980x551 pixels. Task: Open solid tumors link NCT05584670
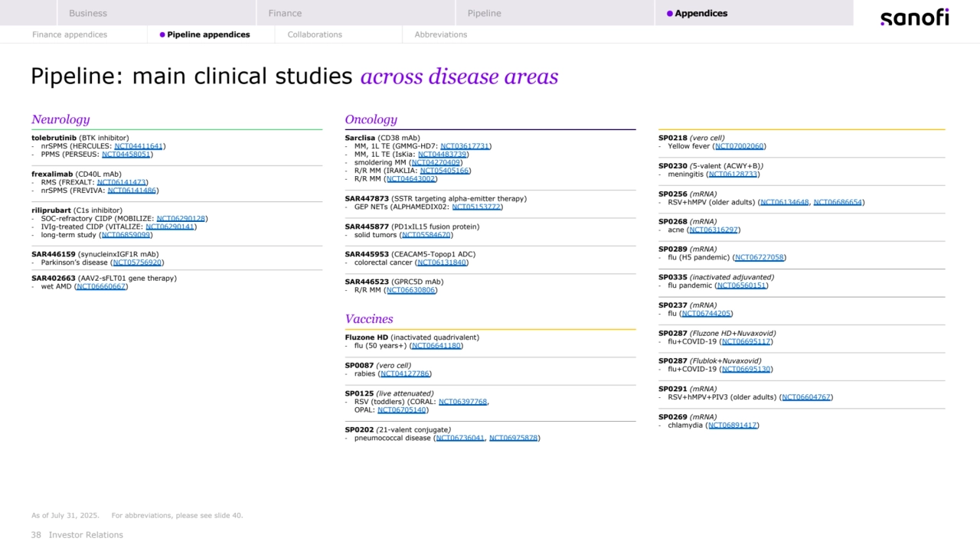426,235
